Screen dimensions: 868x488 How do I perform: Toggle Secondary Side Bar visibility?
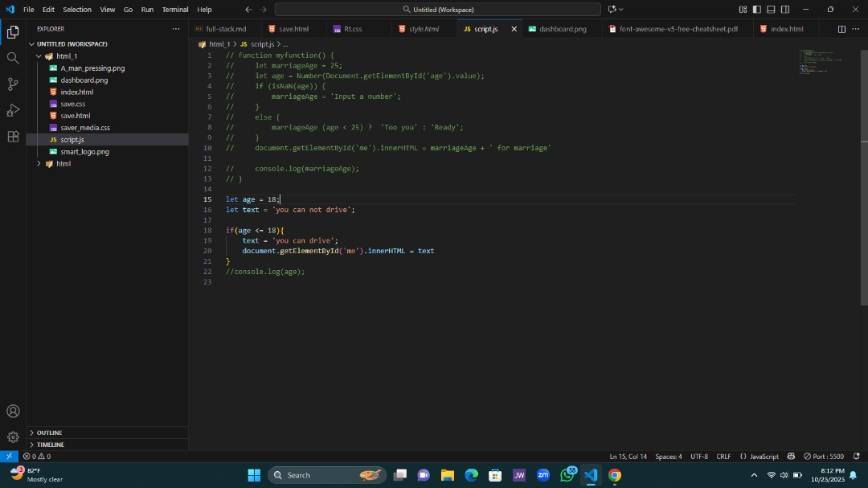785,10
